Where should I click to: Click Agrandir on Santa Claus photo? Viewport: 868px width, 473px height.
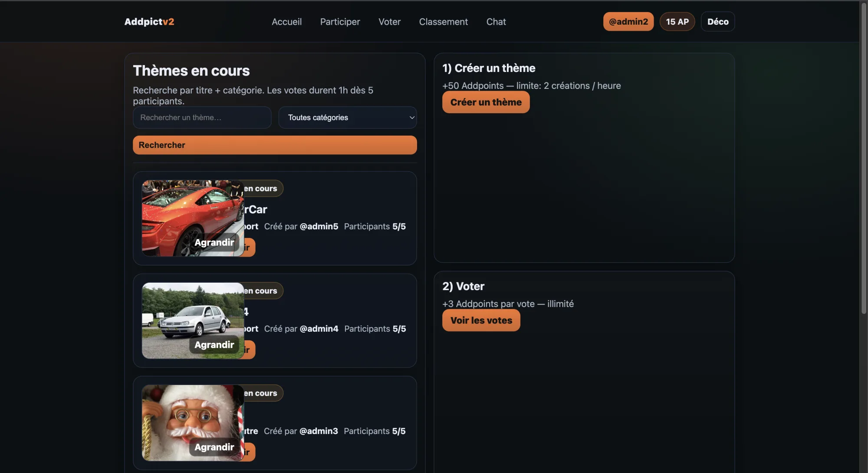click(214, 447)
